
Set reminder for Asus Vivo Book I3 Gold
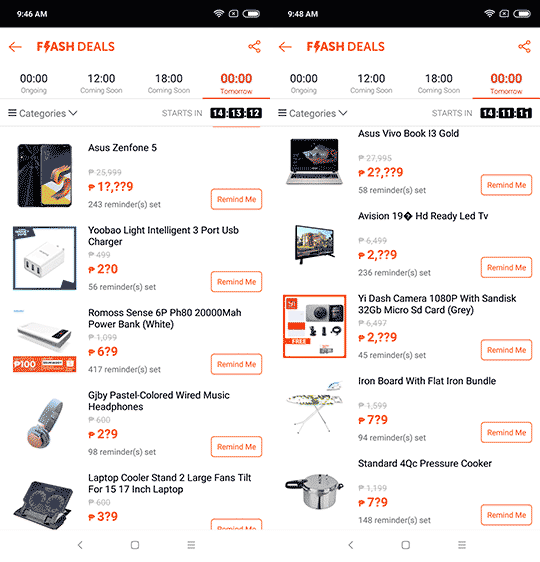click(506, 185)
